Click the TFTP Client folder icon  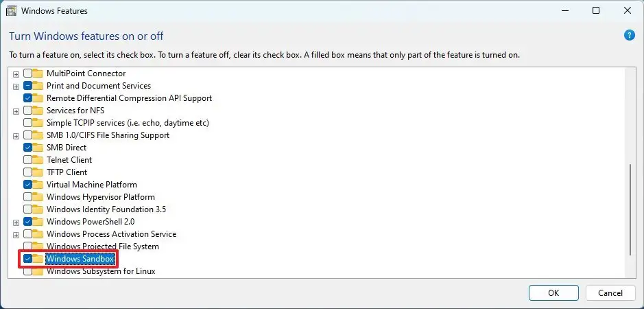tap(38, 172)
